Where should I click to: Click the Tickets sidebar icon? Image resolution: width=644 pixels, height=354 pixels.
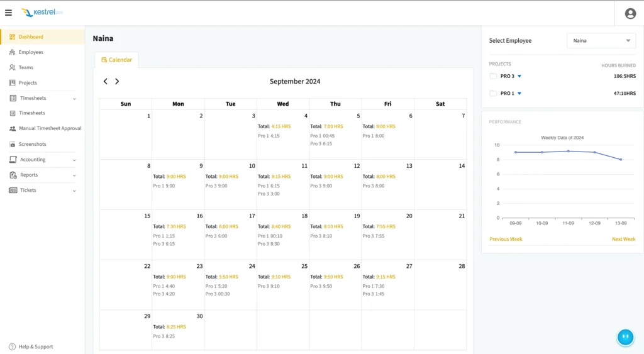pyautogui.click(x=13, y=190)
